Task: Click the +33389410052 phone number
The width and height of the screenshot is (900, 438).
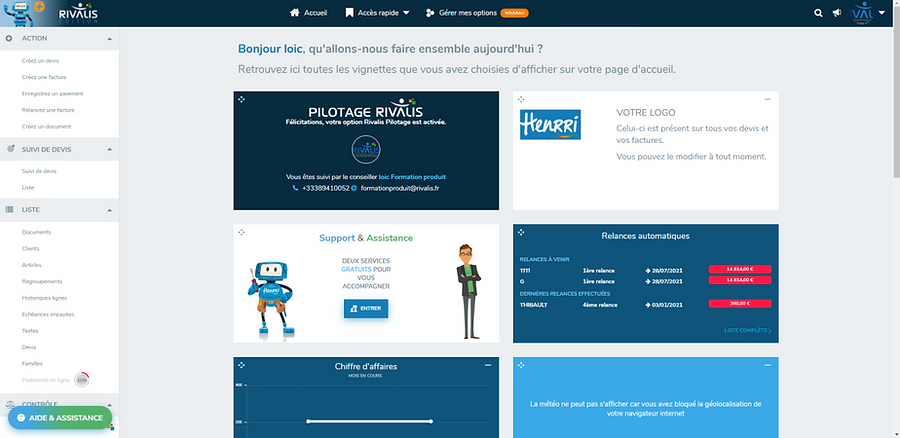Action: [325, 188]
